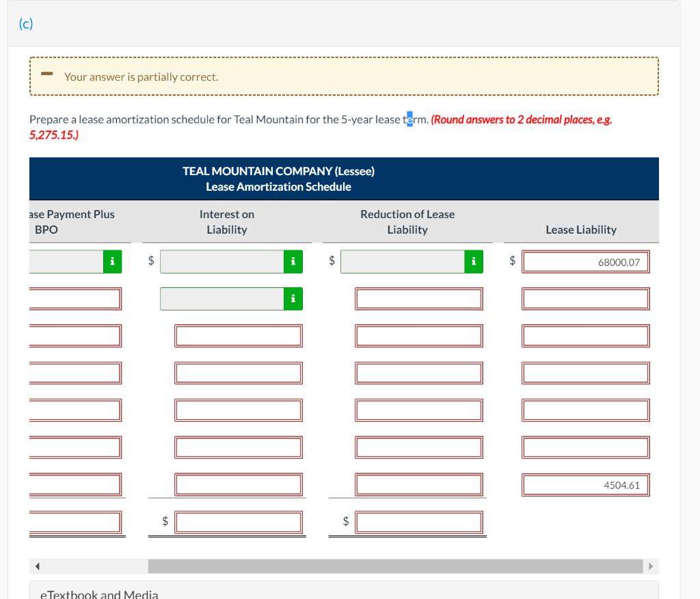
Task: Click second row Lease Liability field
Action: [x=585, y=299]
